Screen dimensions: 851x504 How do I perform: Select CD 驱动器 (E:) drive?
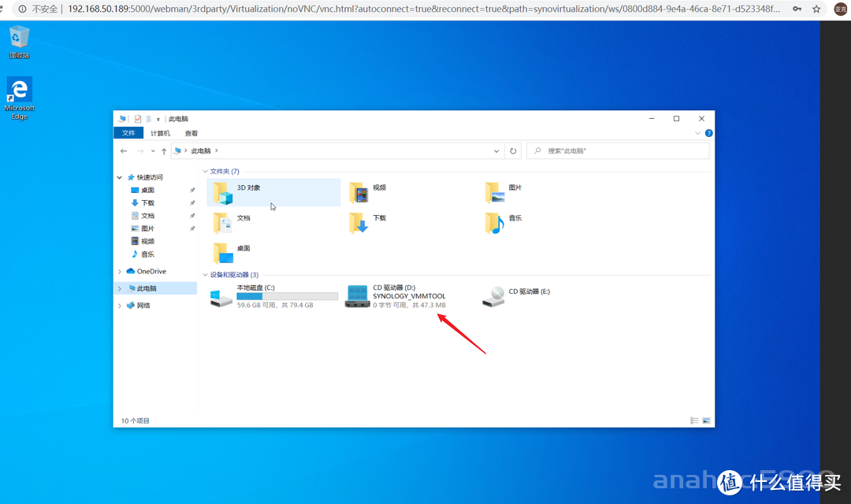pos(517,296)
